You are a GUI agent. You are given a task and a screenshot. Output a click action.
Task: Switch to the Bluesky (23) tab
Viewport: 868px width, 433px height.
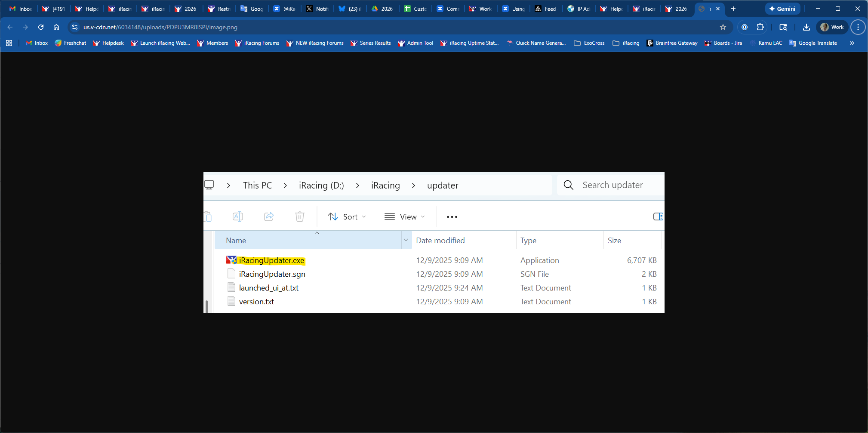(x=350, y=9)
